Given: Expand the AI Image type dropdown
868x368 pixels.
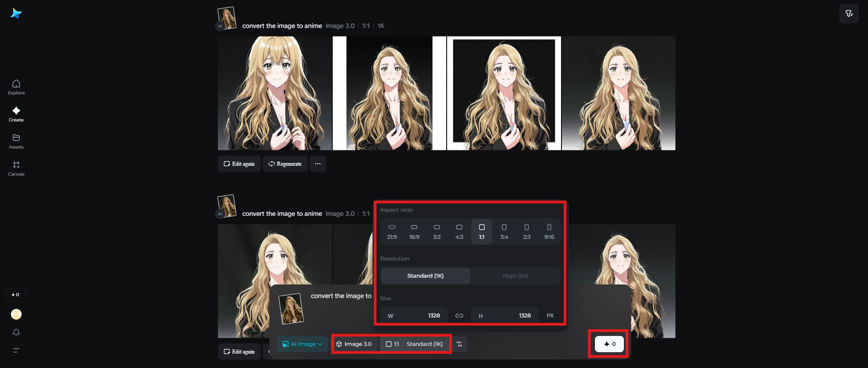Looking at the screenshot, I should tap(302, 344).
